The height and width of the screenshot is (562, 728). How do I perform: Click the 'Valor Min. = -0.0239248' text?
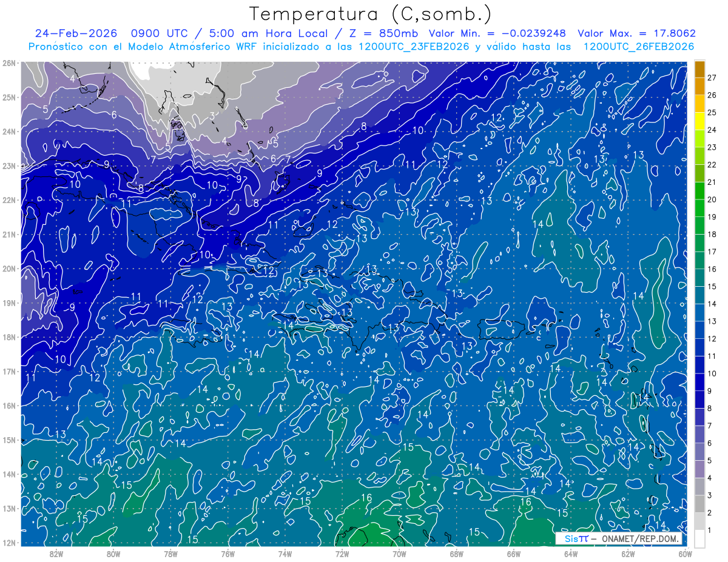pos(497,33)
